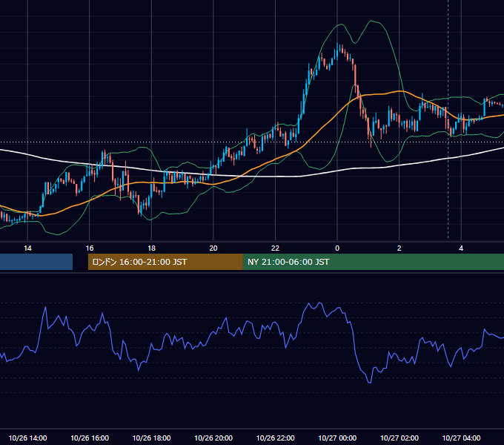
Task: Click the 14 hour axis label
Action: point(27,248)
